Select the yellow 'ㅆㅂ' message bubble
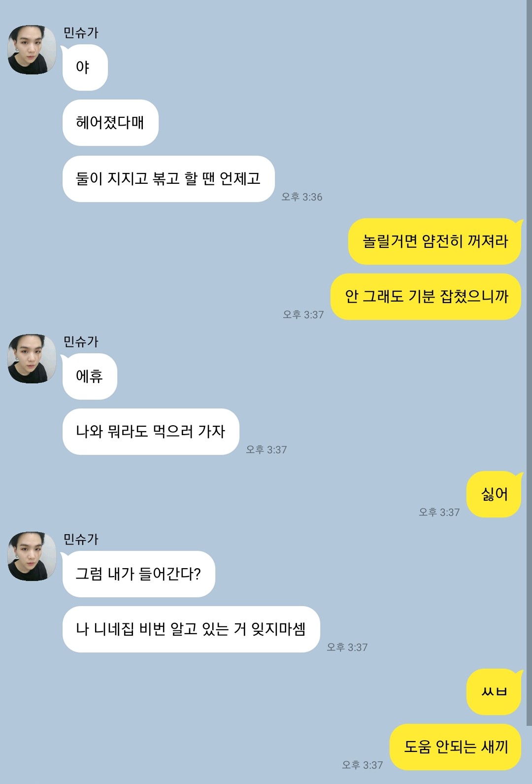 coord(494,692)
